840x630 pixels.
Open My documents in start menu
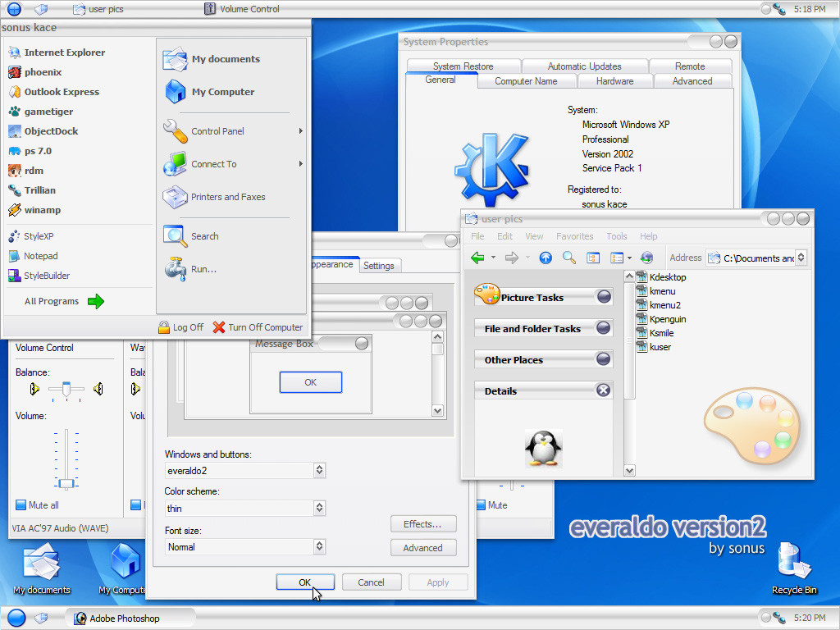[x=212, y=59]
